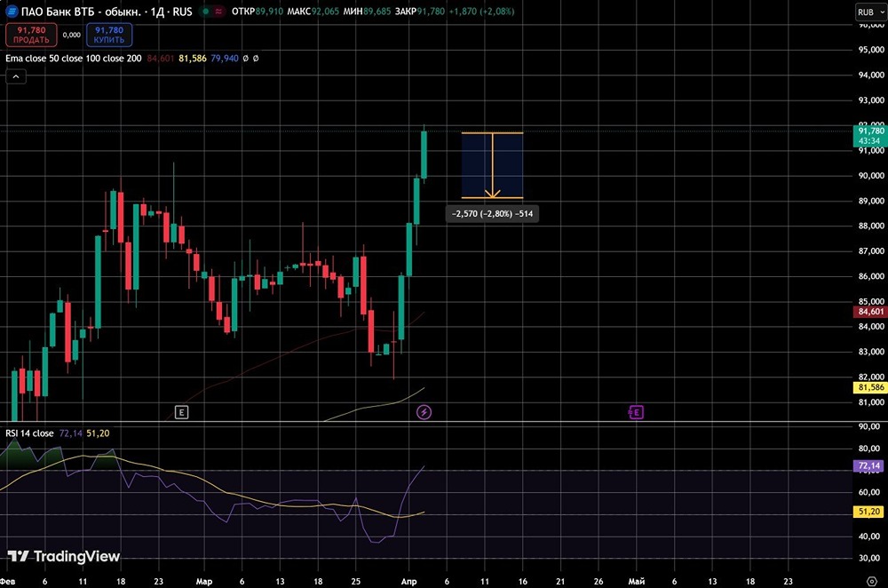Screen dimensions: 888x588
Task: Click the measurement label −2,570 (−2,80%) −514
Action: click(x=492, y=213)
